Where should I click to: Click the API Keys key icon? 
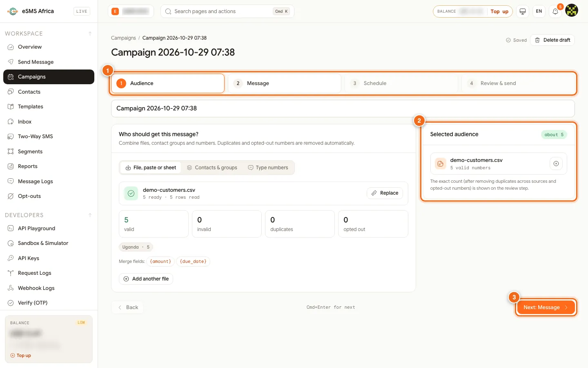11,258
